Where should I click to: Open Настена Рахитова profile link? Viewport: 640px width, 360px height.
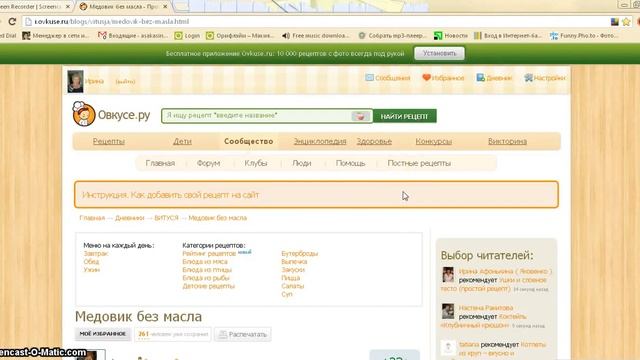pyautogui.click(x=486, y=308)
